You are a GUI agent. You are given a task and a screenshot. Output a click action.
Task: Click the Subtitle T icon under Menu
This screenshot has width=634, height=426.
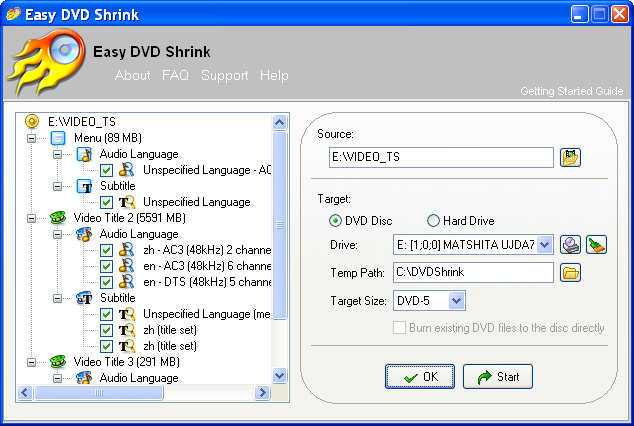84,186
